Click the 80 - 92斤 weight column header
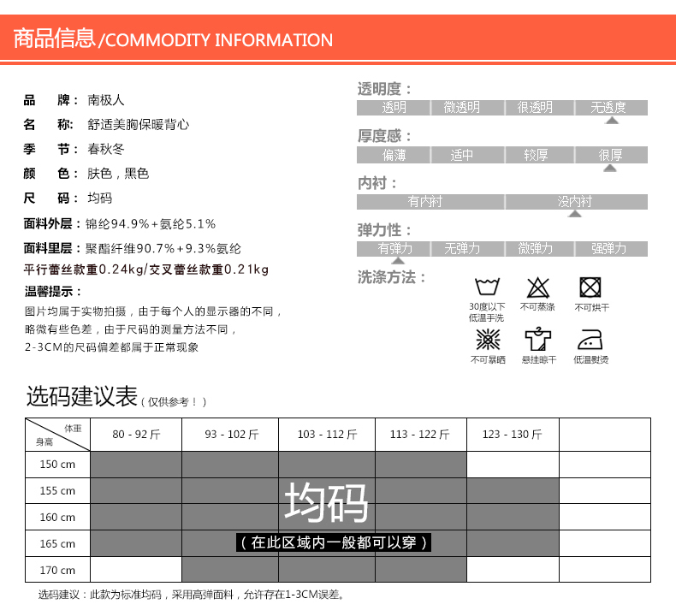The image size is (676, 616). pos(136,435)
